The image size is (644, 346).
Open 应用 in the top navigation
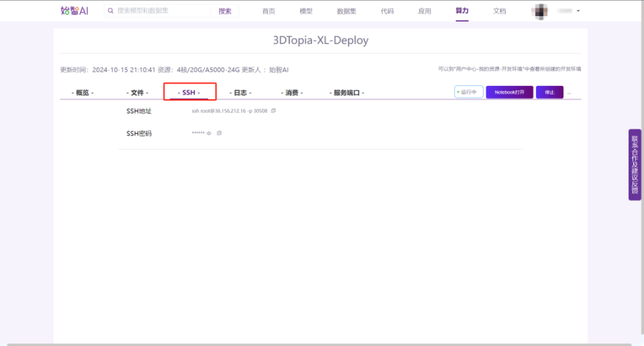425,11
